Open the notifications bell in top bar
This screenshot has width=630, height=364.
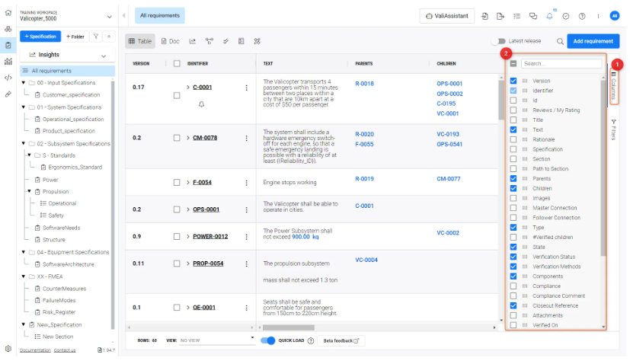(x=549, y=16)
